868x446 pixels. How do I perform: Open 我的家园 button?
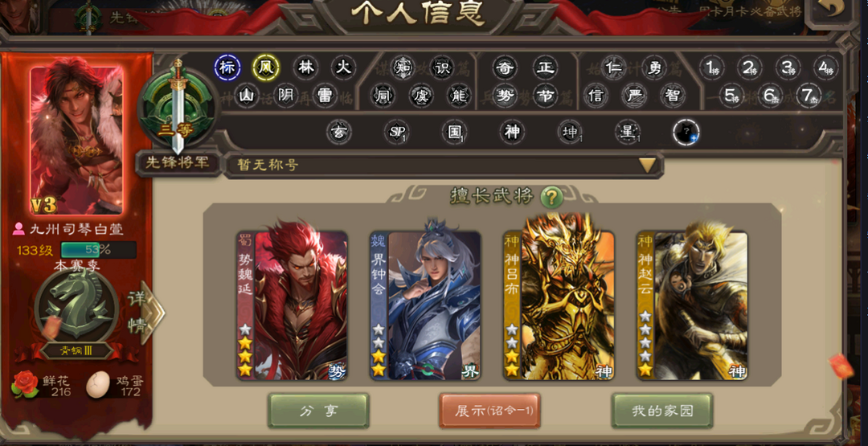point(662,411)
